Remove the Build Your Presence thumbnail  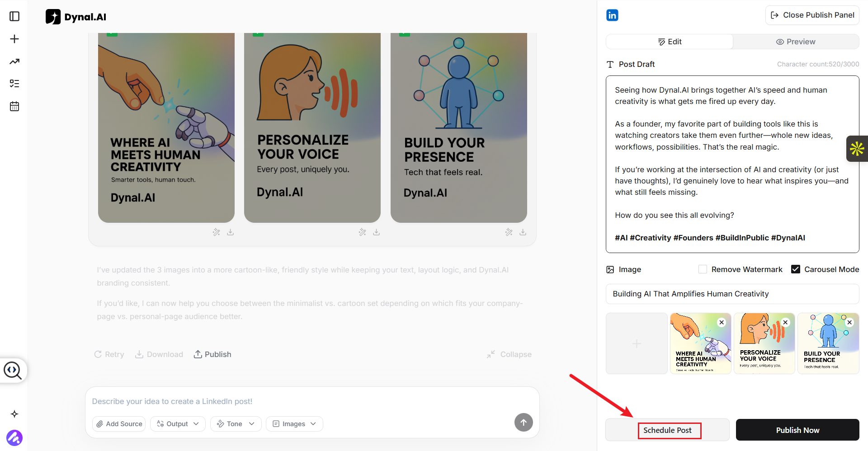tap(850, 322)
